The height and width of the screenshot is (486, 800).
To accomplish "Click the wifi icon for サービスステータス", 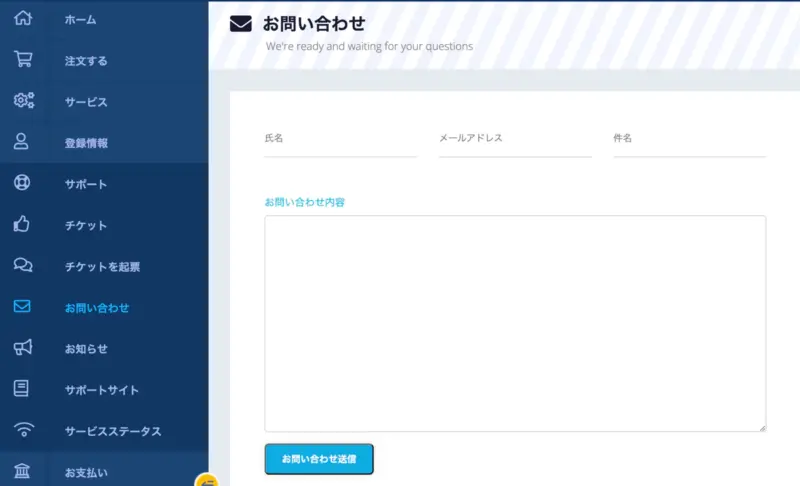I will (x=22, y=431).
